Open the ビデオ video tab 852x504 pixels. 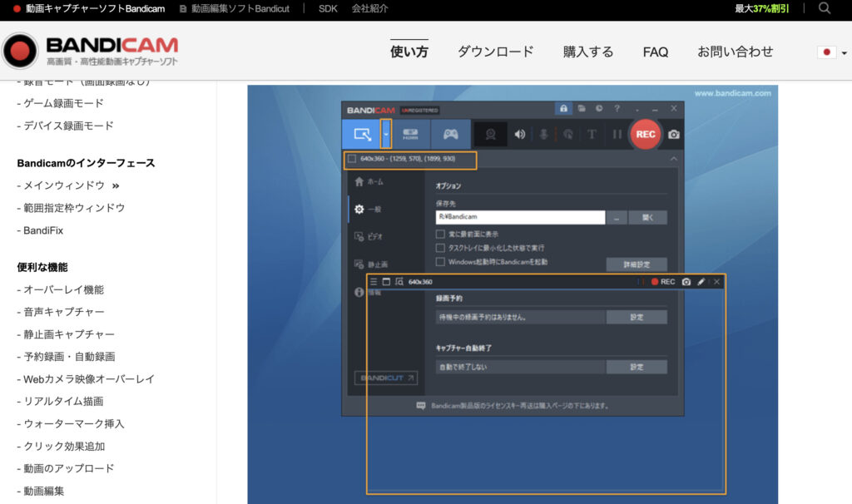[369, 237]
